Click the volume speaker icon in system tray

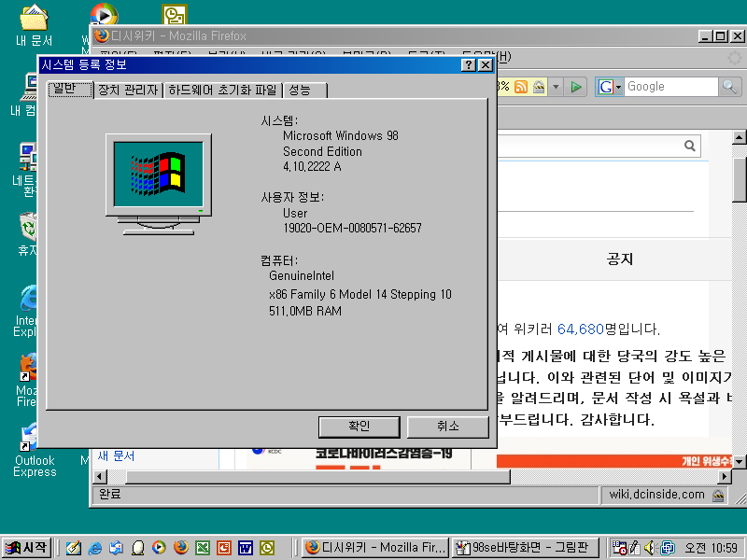(x=651, y=548)
